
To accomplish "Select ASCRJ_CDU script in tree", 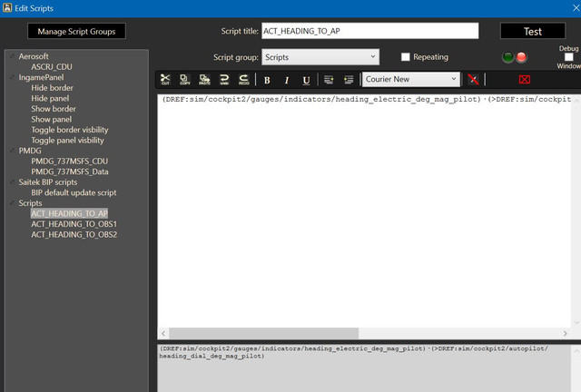I will 52,66.
